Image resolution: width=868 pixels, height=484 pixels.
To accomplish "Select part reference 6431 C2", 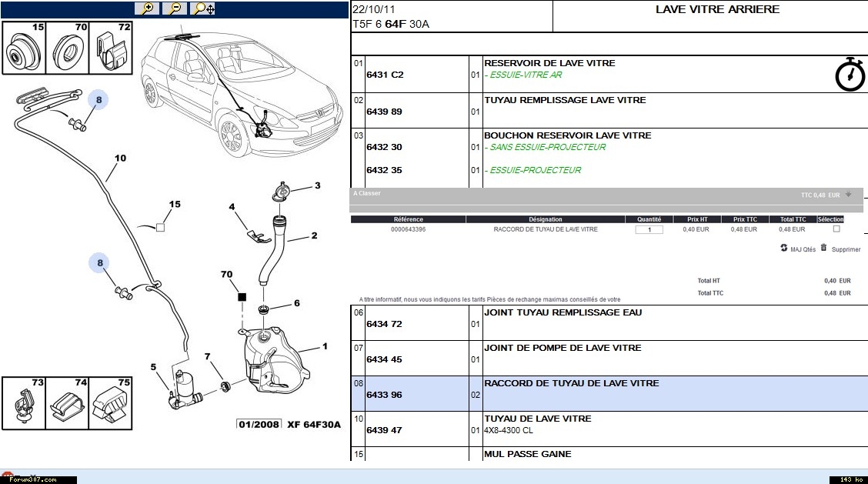I will [385, 75].
